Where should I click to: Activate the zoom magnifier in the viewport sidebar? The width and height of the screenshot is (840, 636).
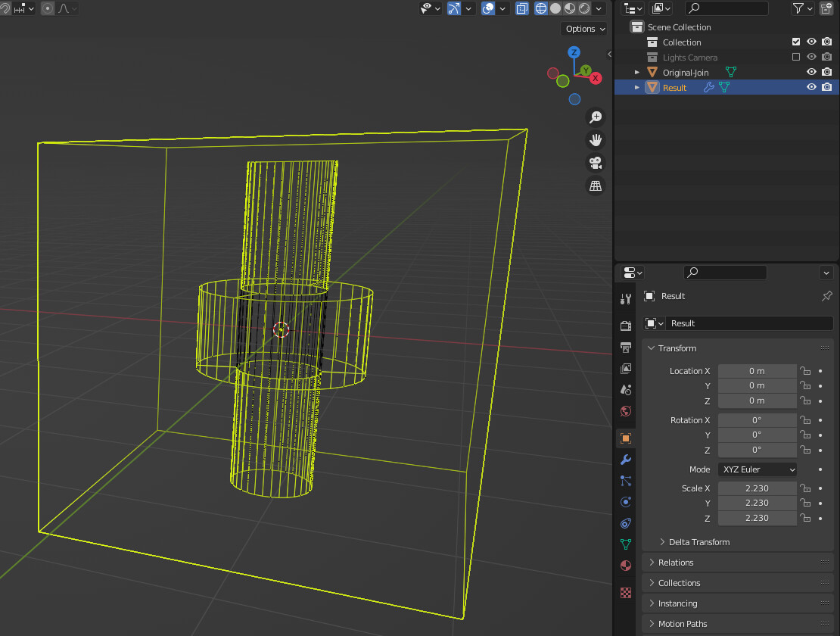click(x=596, y=117)
